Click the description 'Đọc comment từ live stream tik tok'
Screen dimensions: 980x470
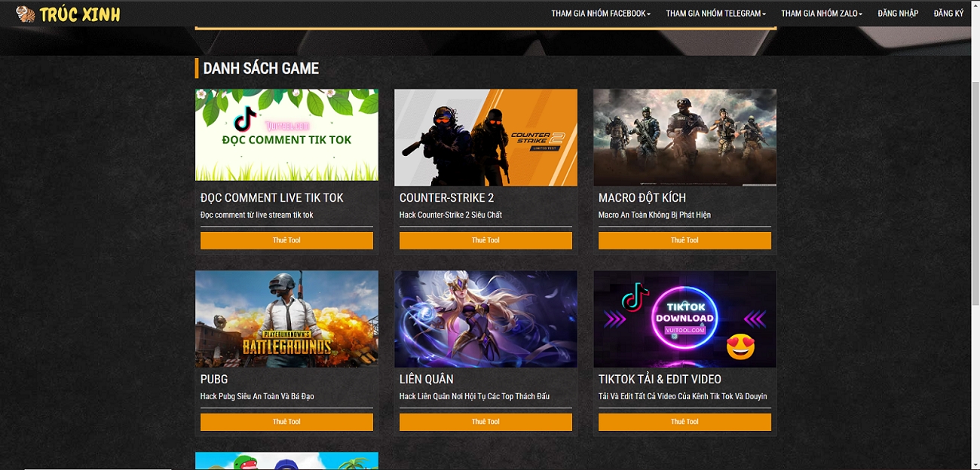point(256,215)
